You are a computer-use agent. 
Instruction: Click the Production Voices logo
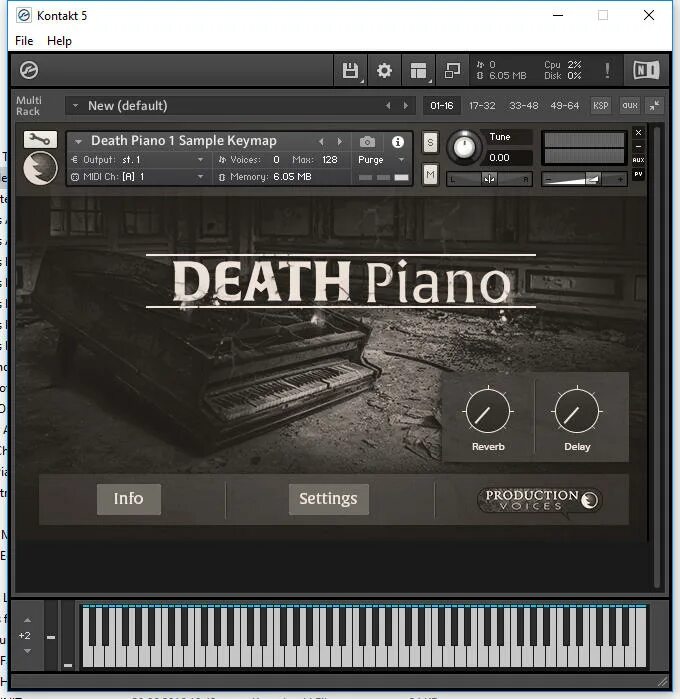[540, 500]
